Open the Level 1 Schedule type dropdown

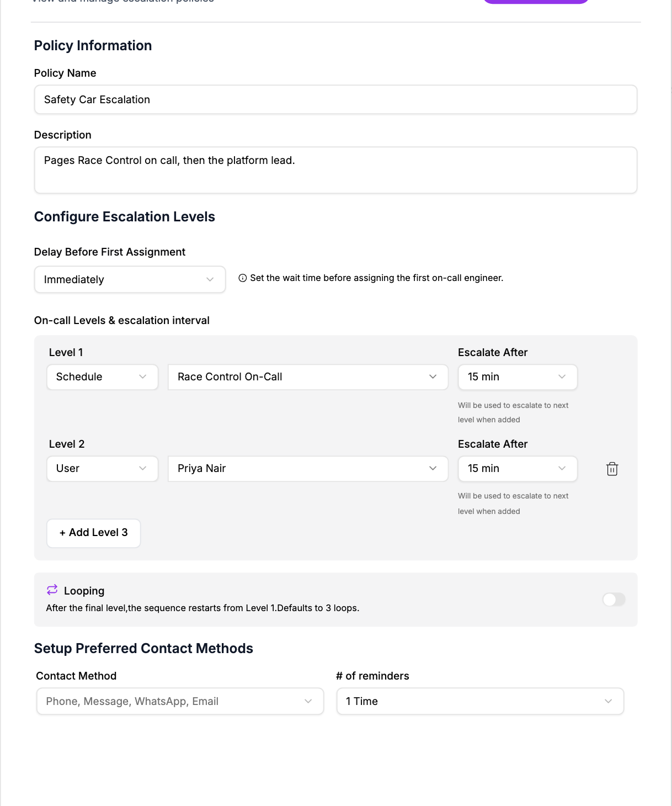[x=103, y=377]
